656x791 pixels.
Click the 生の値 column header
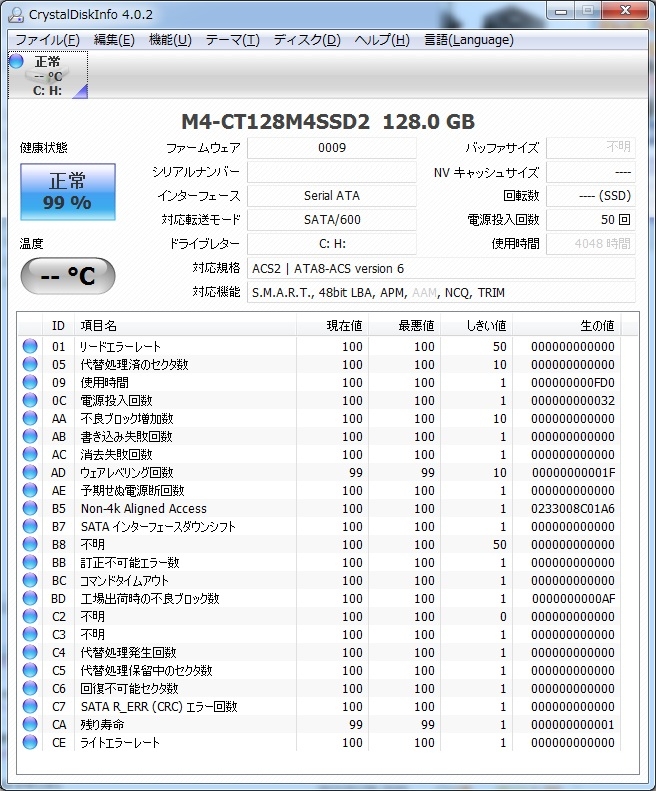(x=567, y=326)
